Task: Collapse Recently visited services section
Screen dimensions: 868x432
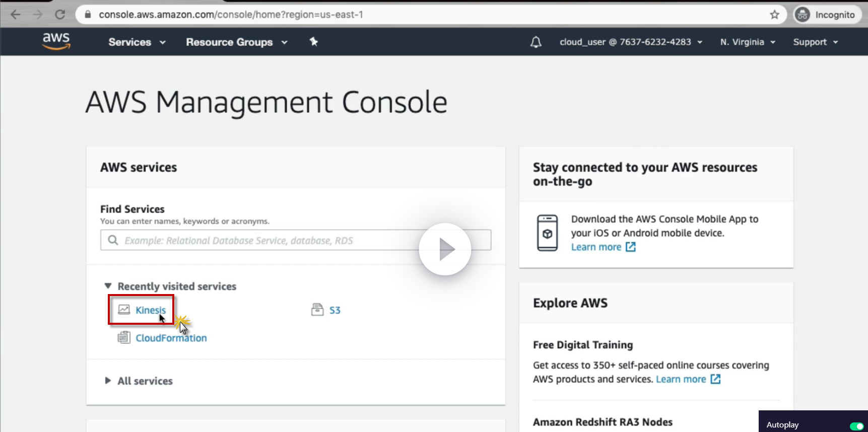Action: pyautogui.click(x=108, y=286)
